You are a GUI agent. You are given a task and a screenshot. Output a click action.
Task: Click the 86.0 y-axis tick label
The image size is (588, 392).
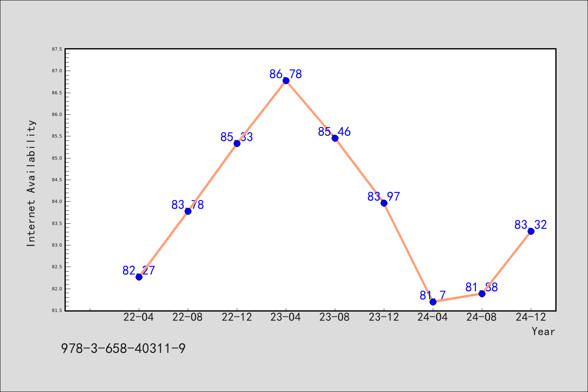click(57, 114)
